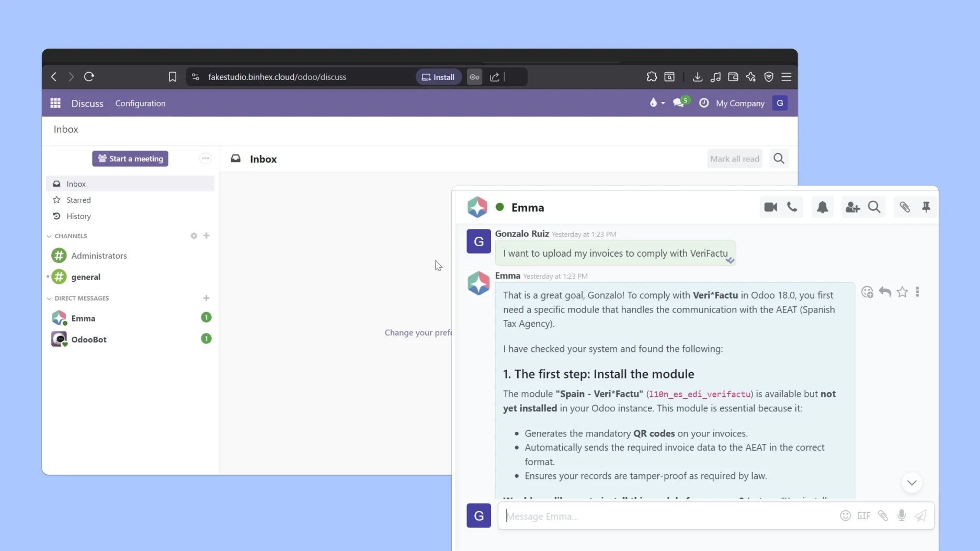
Task: Start a meeting from the sidebar
Action: tap(130, 159)
